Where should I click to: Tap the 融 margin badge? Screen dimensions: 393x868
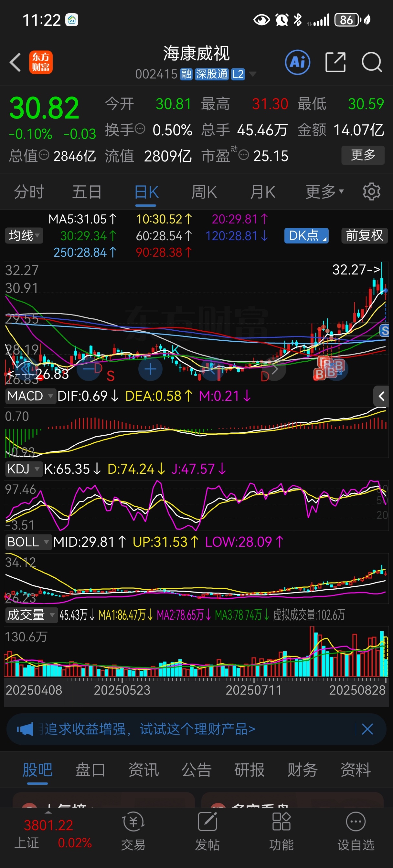coord(186,74)
